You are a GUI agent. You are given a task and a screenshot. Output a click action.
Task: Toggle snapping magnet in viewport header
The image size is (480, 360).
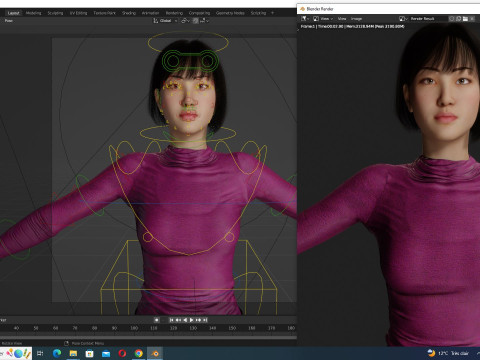point(195,21)
